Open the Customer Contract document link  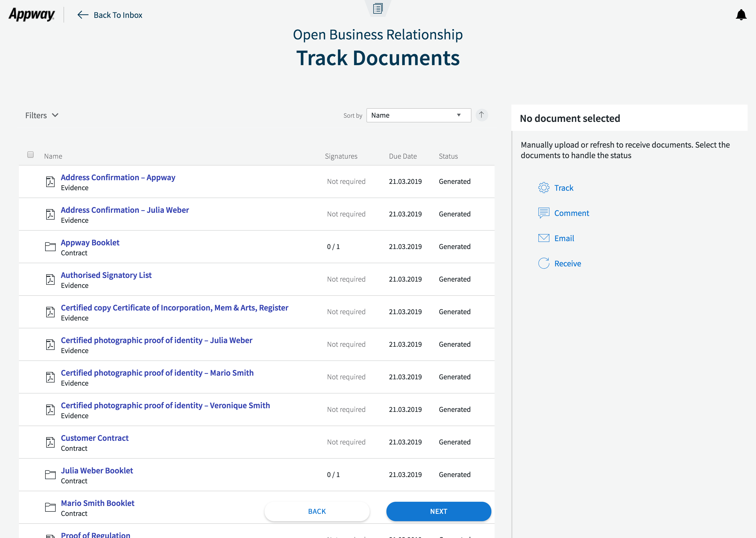95,438
